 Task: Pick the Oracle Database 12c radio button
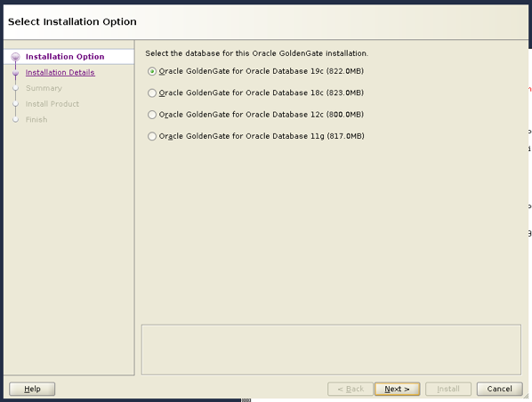[x=152, y=115]
